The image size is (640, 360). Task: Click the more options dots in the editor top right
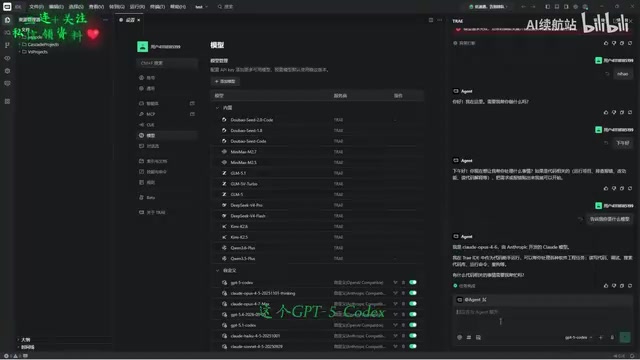tap(440, 20)
